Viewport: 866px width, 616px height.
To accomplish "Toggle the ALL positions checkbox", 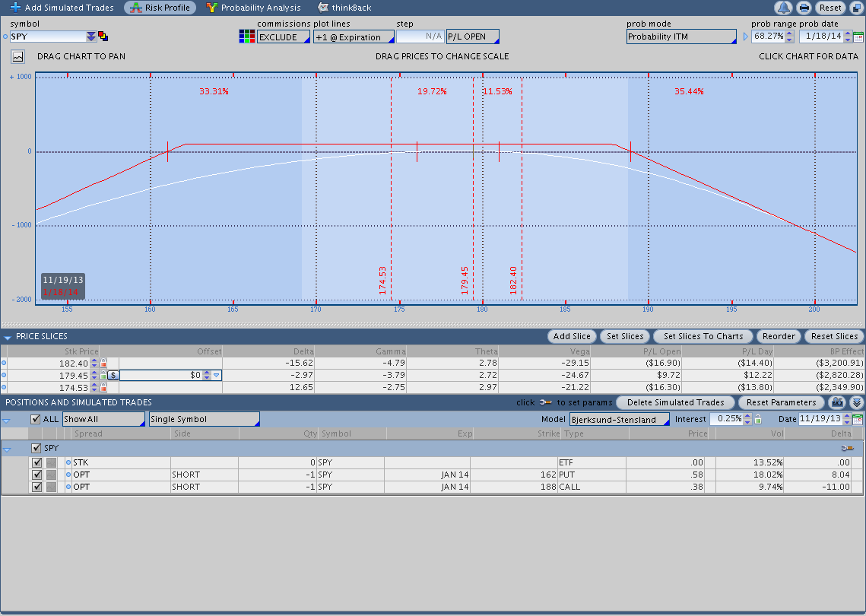I will coord(35,419).
